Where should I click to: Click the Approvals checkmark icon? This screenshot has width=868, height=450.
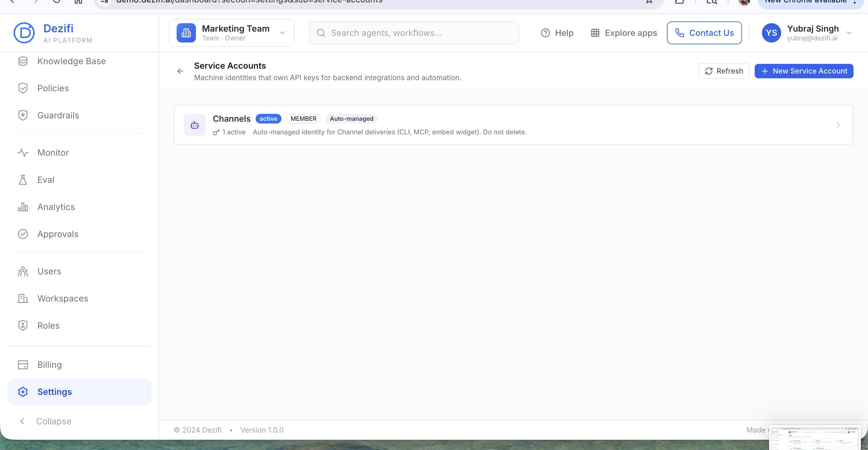tap(23, 234)
